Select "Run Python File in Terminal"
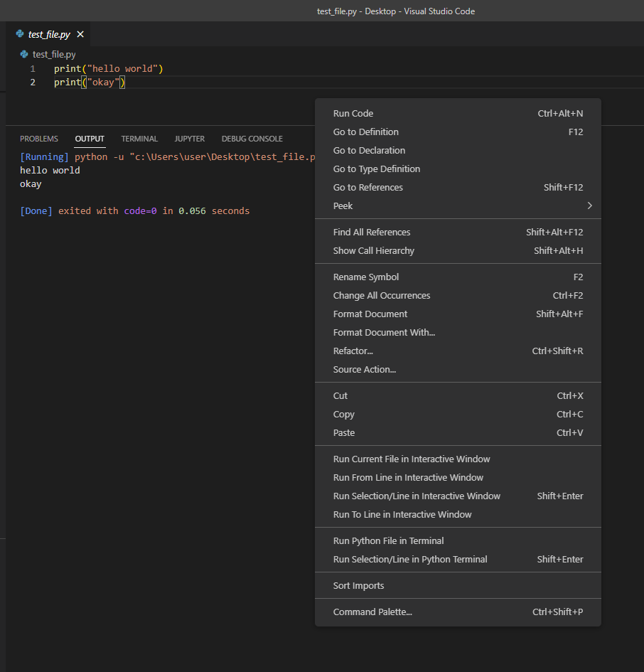 [387, 540]
